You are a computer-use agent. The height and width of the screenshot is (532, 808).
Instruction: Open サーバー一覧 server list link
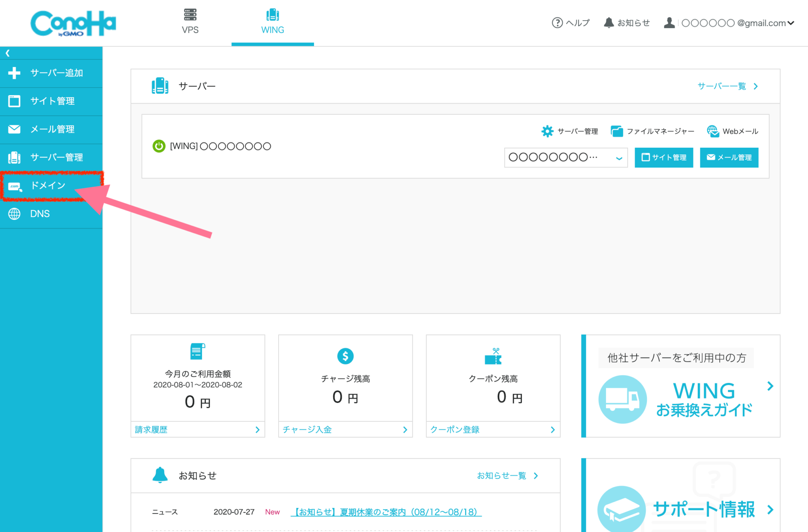click(722, 86)
